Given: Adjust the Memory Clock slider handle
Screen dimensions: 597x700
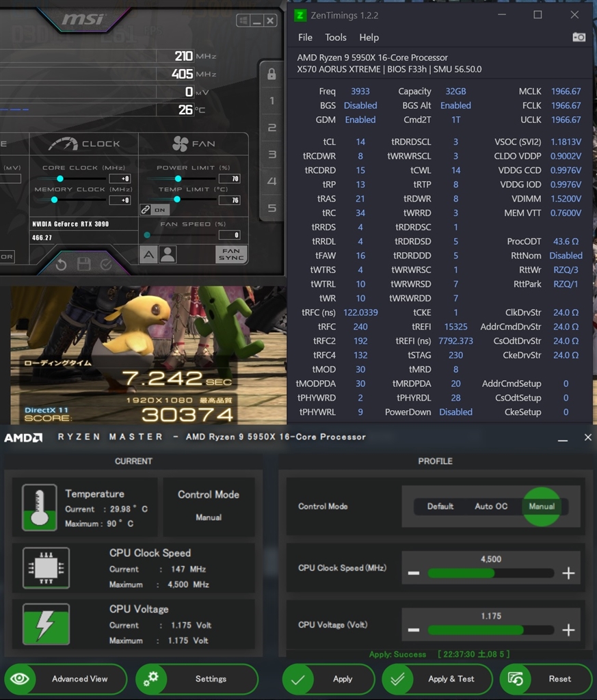Looking at the screenshot, I should pos(54,200).
